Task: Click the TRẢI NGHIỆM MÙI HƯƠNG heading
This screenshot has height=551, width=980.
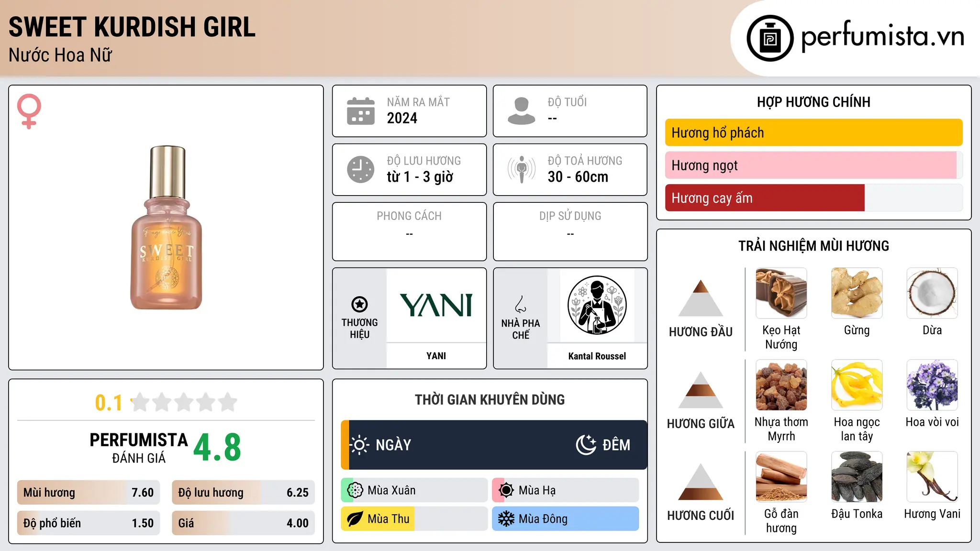Action: [813, 246]
